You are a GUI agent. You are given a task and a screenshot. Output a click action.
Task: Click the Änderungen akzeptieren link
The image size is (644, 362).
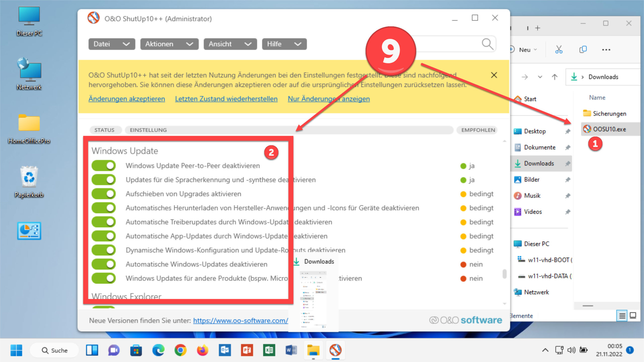pyautogui.click(x=127, y=99)
